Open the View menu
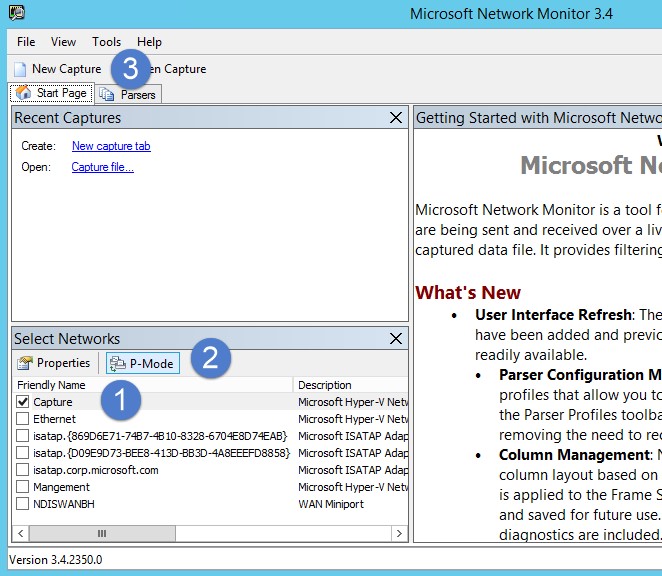 point(63,42)
